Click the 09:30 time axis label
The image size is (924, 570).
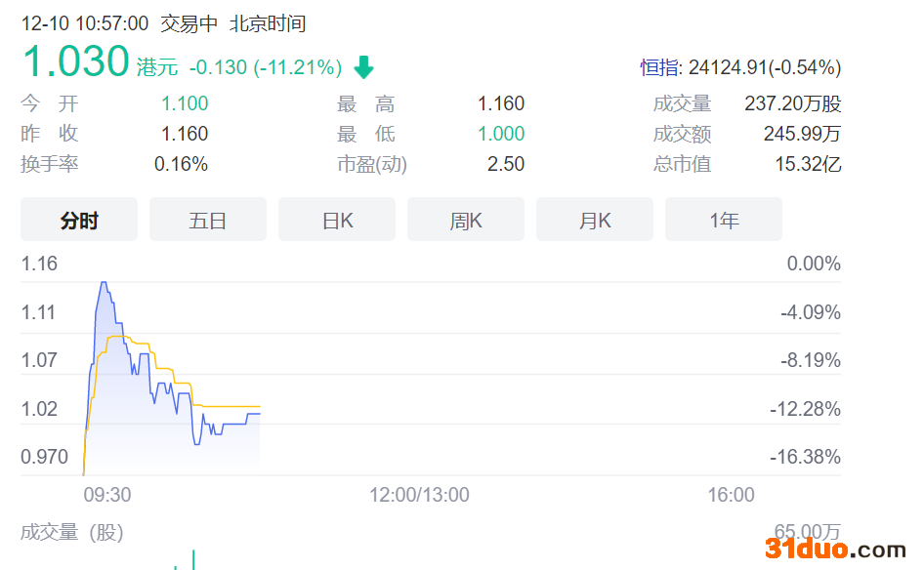click(107, 495)
